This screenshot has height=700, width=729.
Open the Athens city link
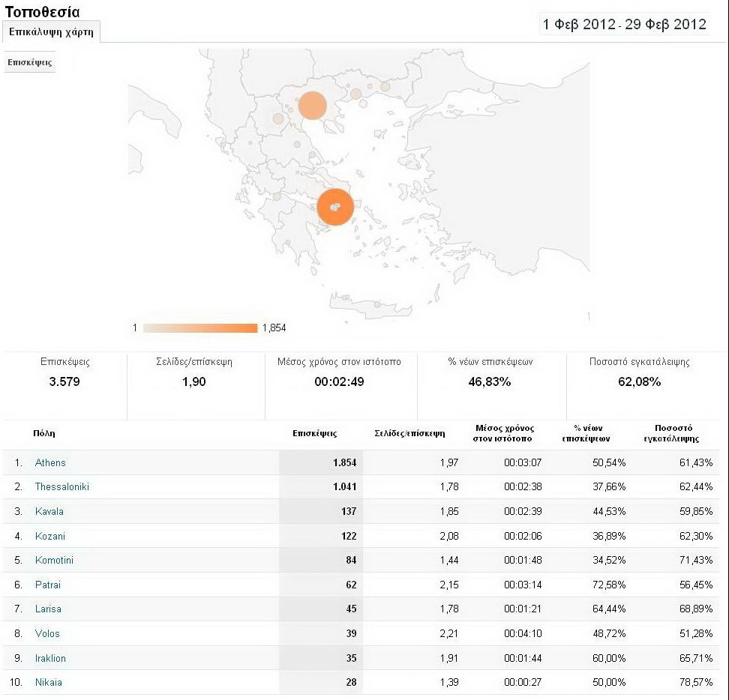pyautogui.click(x=50, y=462)
